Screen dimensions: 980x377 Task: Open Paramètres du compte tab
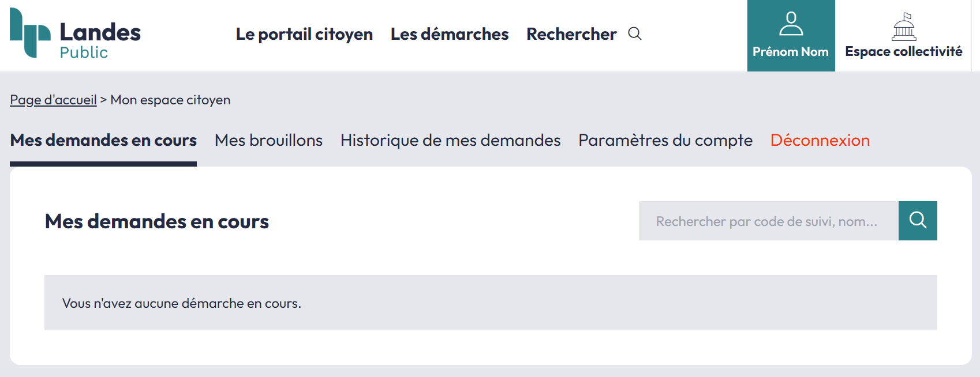[665, 140]
